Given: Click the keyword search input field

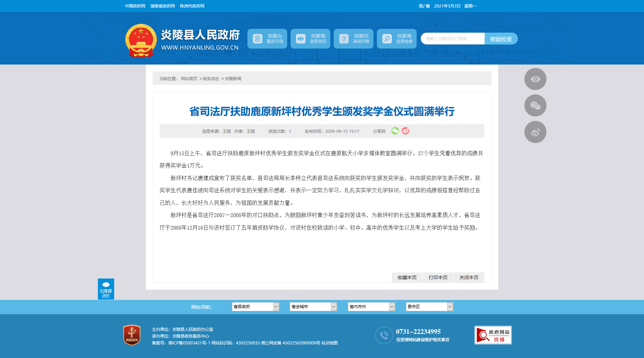Looking at the screenshot, I should click(x=453, y=39).
